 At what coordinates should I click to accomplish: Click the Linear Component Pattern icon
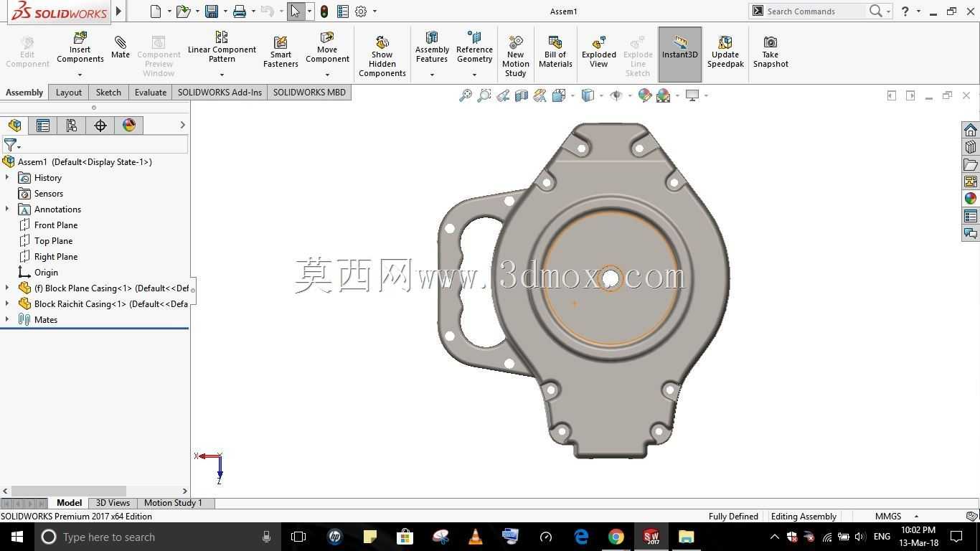point(222,37)
